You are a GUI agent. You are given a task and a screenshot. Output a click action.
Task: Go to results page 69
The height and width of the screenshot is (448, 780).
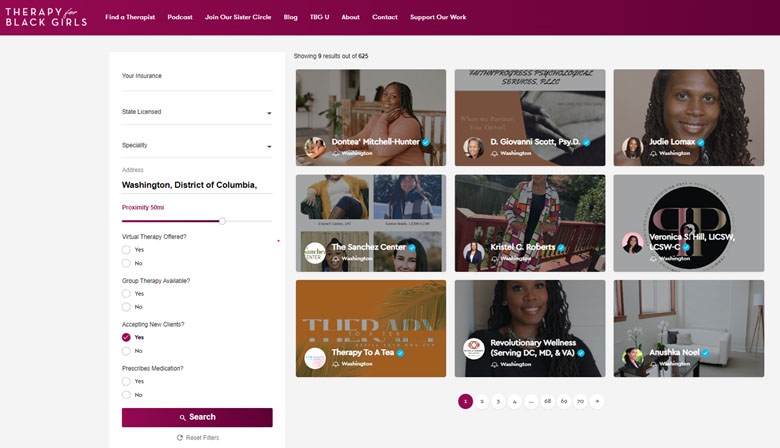(564, 401)
